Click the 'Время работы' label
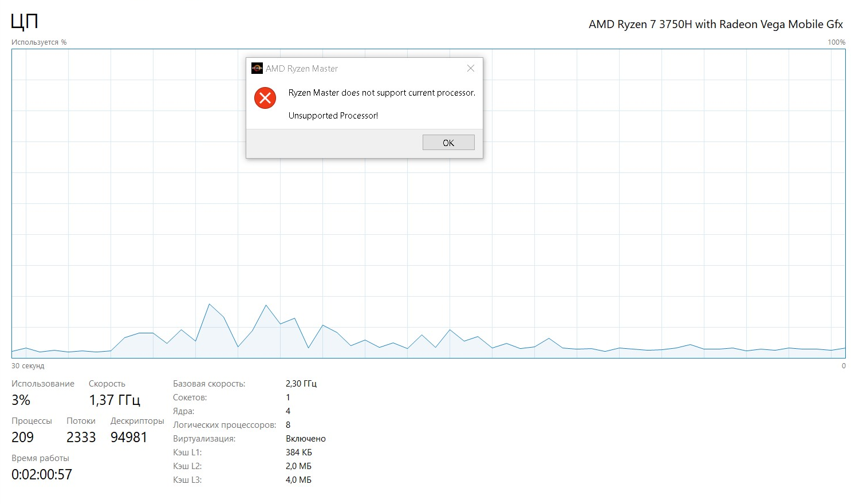851x504 pixels. click(40, 458)
